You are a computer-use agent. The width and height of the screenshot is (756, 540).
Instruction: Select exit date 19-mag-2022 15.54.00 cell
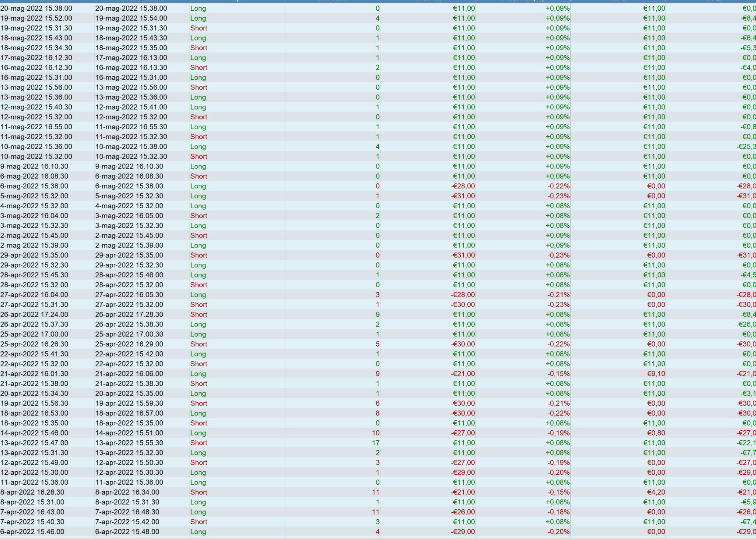131,18
